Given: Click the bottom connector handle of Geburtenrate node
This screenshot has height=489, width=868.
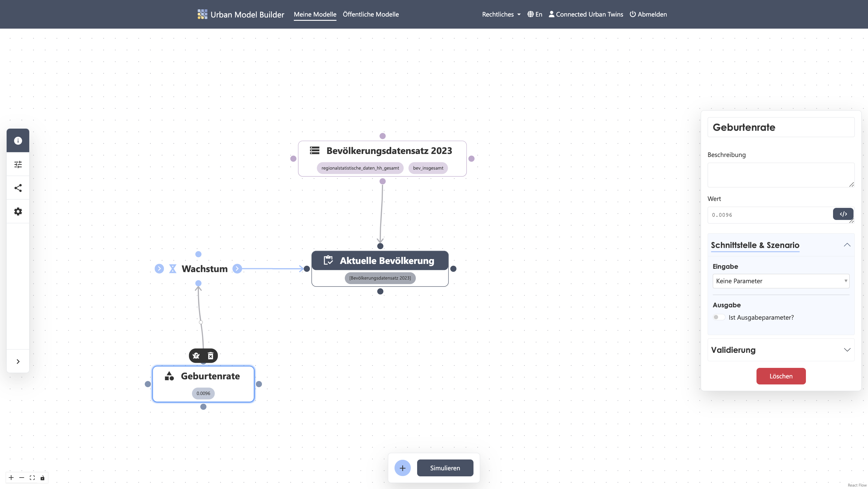Looking at the screenshot, I should 203,407.
